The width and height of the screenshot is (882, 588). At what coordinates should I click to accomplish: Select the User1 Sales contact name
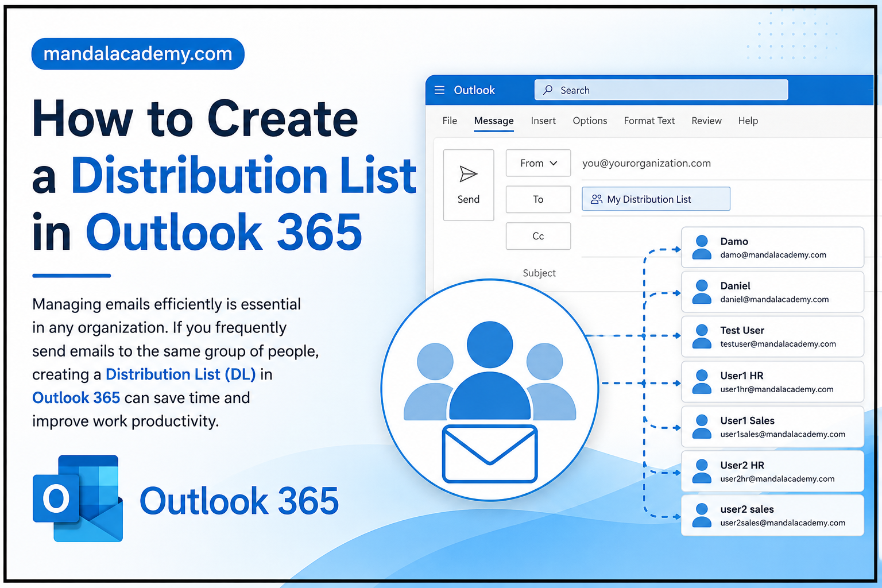748,421
